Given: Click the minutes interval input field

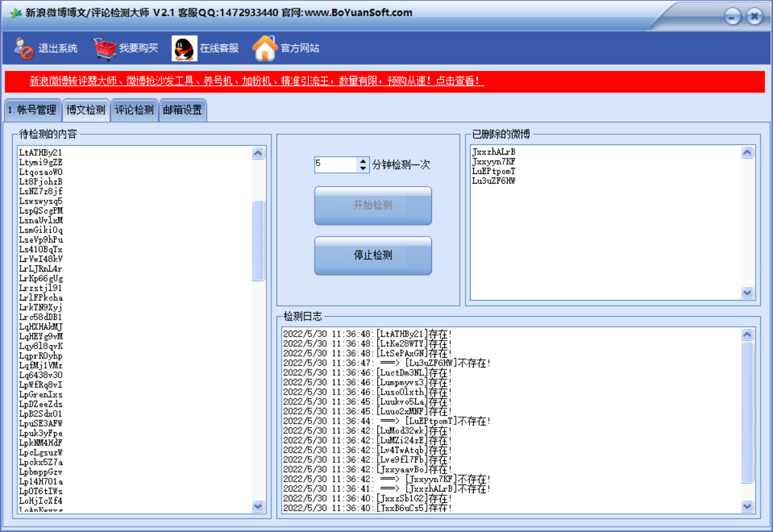Looking at the screenshot, I should tap(335, 164).
